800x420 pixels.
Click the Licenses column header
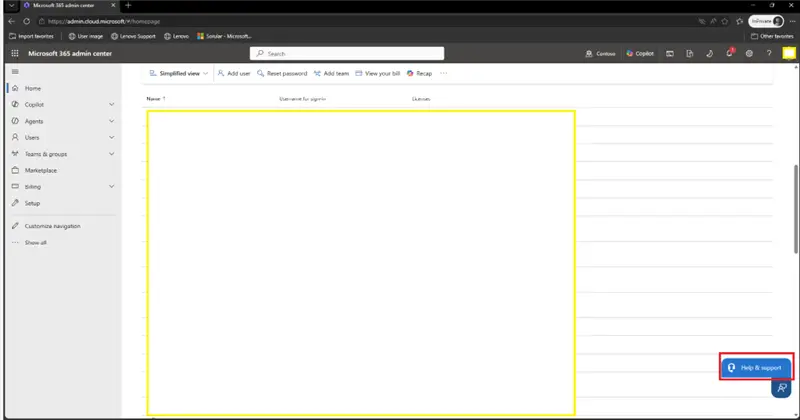point(421,99)
